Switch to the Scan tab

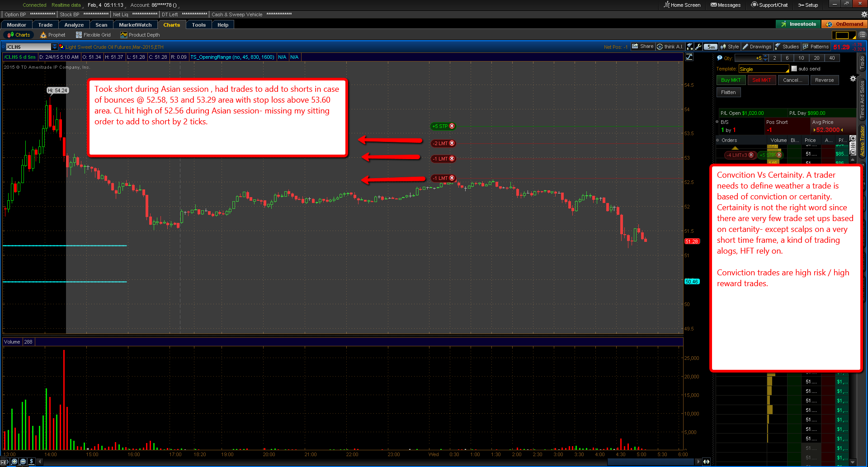click(102, 25)
